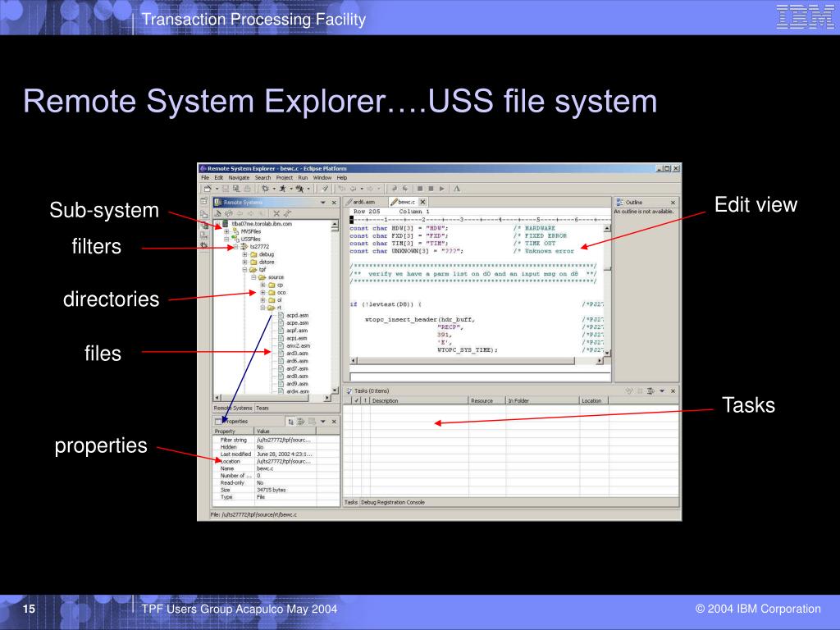Open the Search menu
Screen dimensions: 840x630
[262, 178]
